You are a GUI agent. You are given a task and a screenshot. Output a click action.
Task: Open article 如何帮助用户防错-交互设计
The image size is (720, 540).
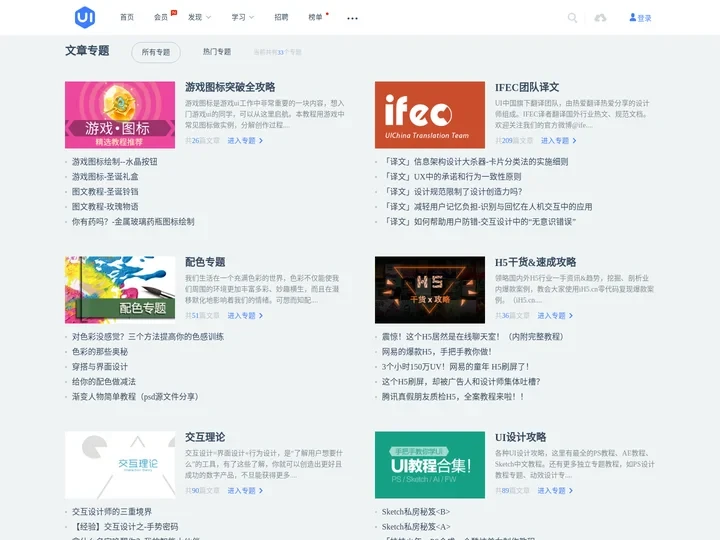coord(478,221)
